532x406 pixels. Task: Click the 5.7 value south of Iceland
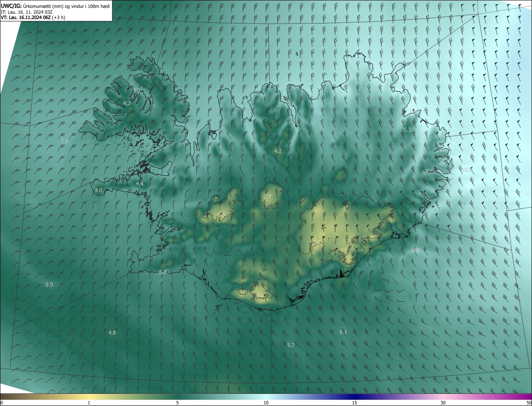(x=291, y=345)
